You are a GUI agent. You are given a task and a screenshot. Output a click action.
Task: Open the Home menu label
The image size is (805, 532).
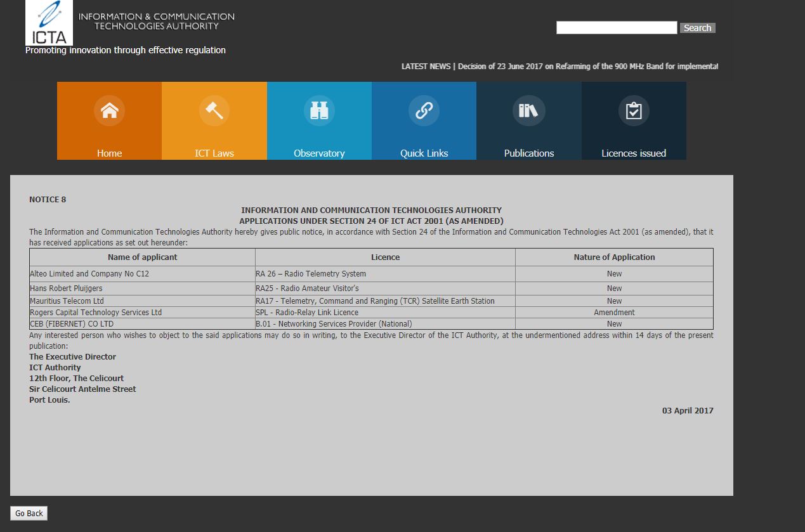109,153
